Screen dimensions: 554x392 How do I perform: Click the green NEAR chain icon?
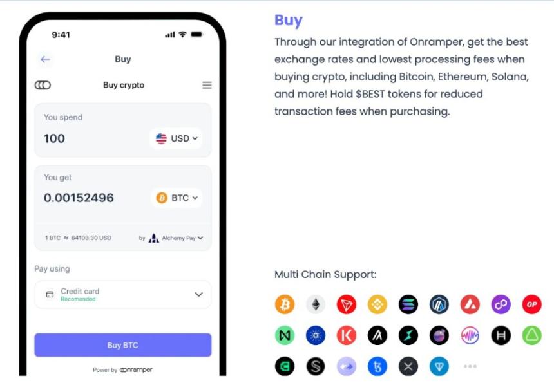coord(285,335)
